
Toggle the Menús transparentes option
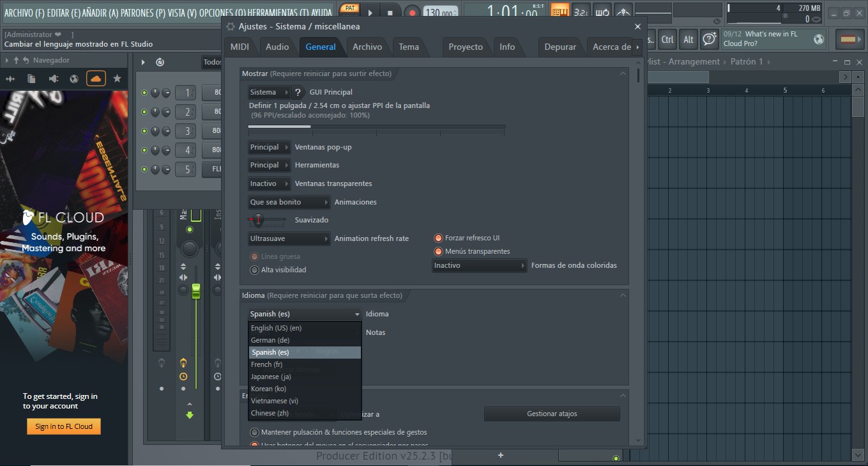(x=438, y=251)
